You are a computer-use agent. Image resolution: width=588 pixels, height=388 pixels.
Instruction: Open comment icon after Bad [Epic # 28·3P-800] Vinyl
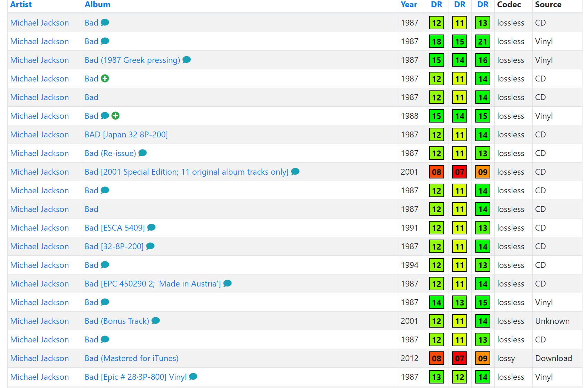[193, 377]
